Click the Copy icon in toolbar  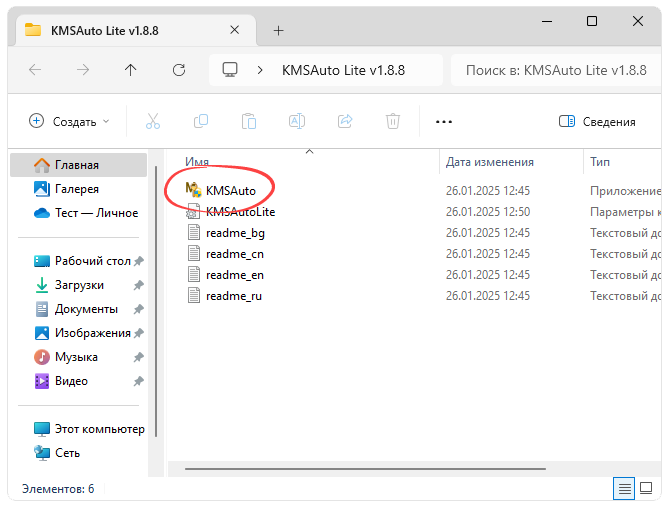201,121
